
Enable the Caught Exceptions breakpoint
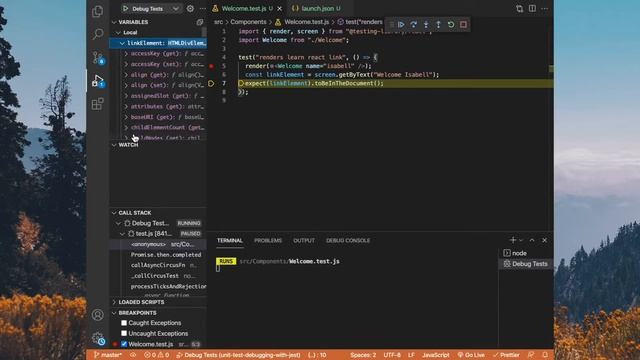(x=124, y=323)
